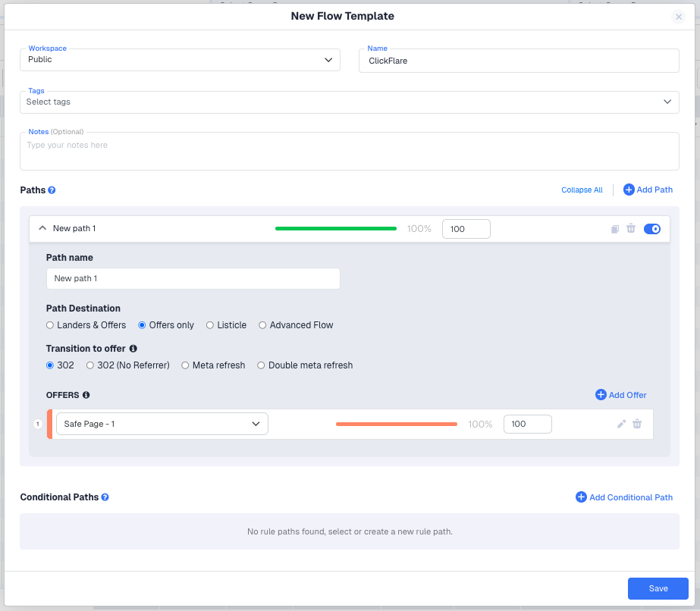Save the flow template

pyautogui.click(x=658, y=589)
